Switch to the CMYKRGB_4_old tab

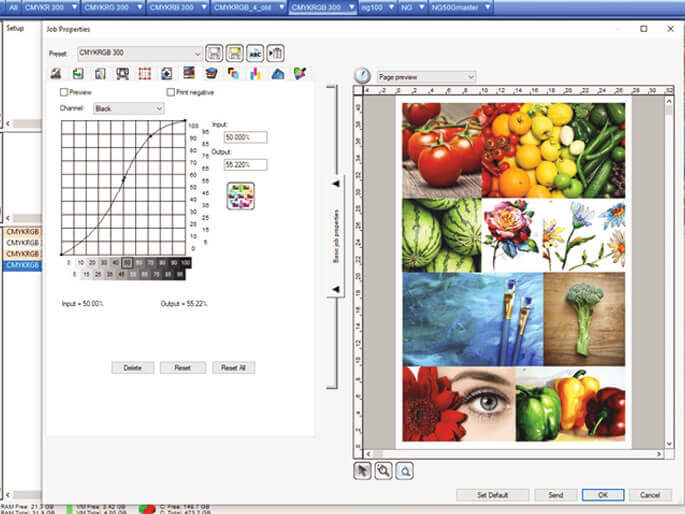pos(246,7)
